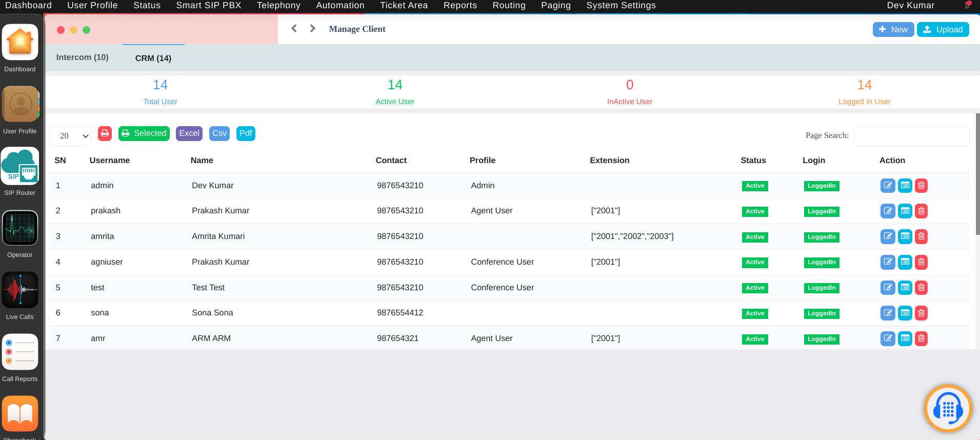Open the System Settings menu

(621, 5)
